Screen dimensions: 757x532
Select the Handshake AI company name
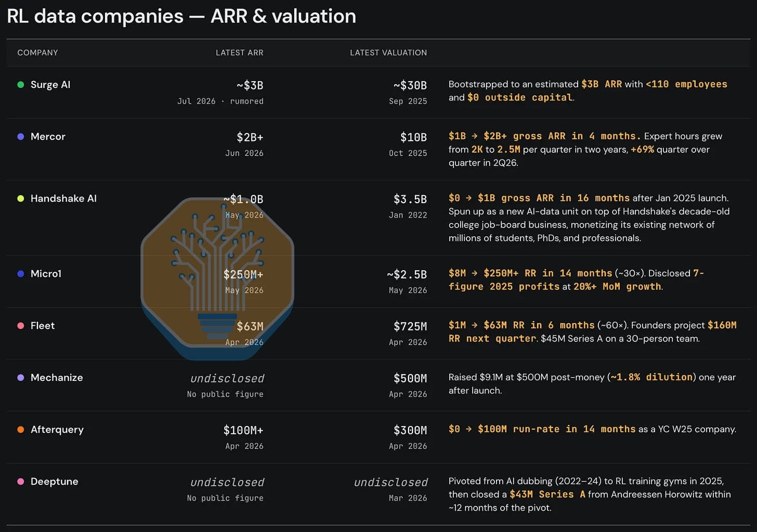pyautogui.click(x=63, y=198)
